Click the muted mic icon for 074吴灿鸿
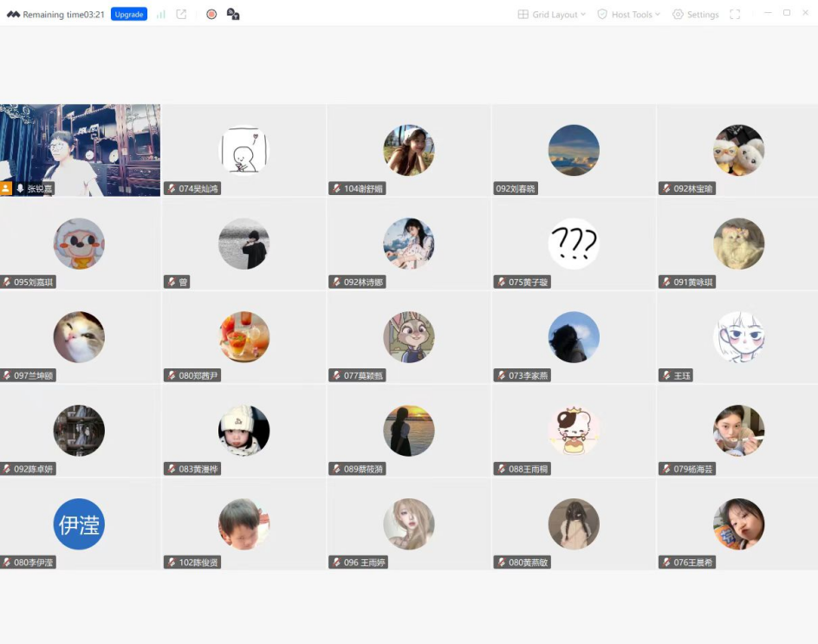Image resolution: width=818 pixels, height=644 pixels. [x=172, y=189]
